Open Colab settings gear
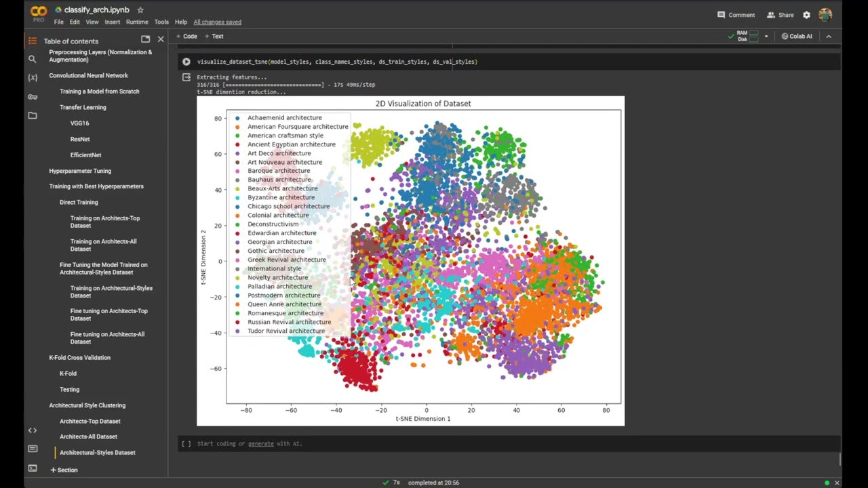Image resolution: width=868 pixels, height=488 pixels. tap(806, 15)
